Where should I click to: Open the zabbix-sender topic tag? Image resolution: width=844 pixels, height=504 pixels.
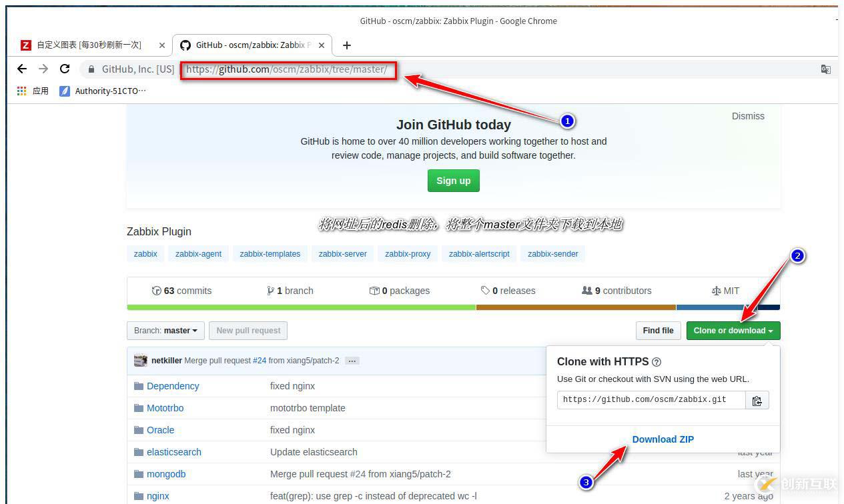click(x=553, y=254)
